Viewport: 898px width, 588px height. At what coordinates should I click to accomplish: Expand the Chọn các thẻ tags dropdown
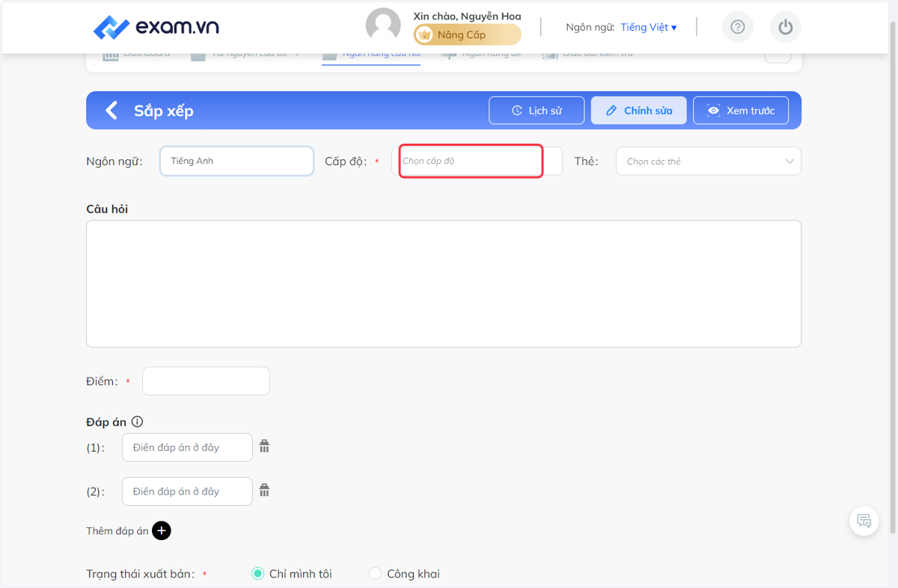coord(708,161)
